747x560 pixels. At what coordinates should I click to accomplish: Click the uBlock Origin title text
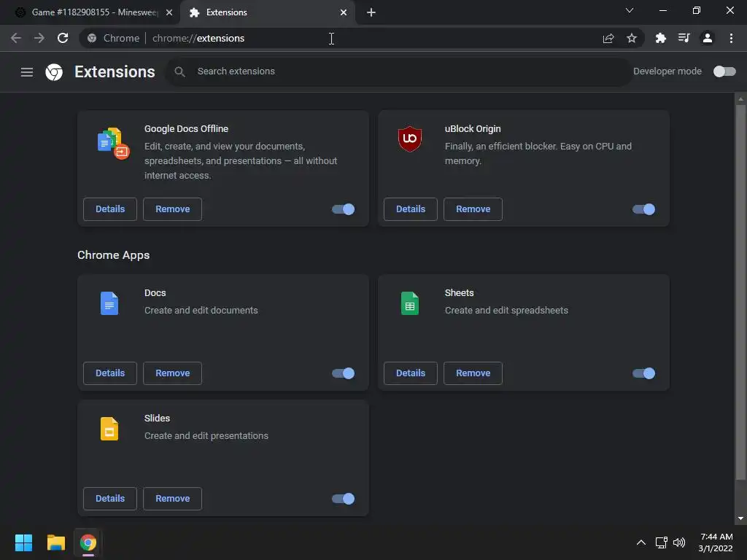pos(473,129)
